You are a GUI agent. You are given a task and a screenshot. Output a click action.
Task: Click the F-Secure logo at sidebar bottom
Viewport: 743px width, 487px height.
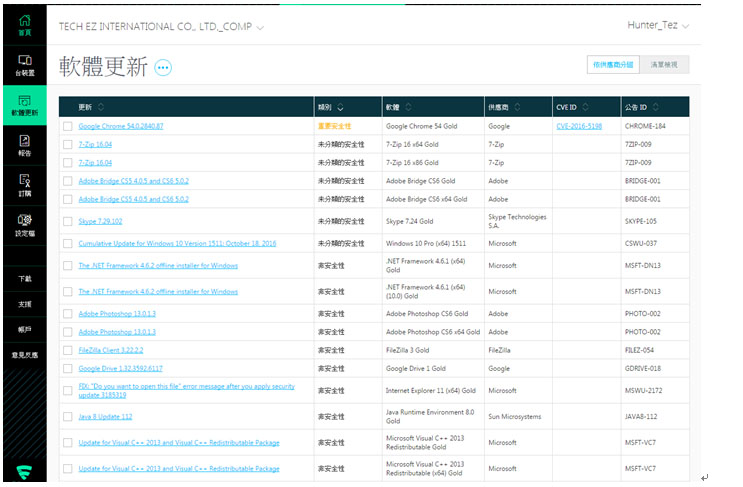click(x=24, y=472)
